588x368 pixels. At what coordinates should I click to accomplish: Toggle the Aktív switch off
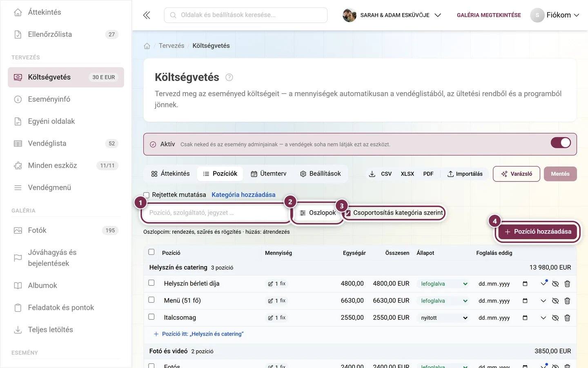561,143
